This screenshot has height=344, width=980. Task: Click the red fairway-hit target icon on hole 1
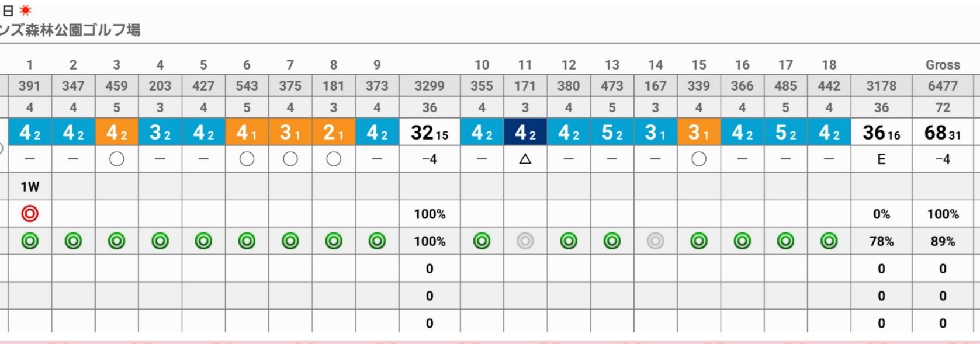(30, 214)
